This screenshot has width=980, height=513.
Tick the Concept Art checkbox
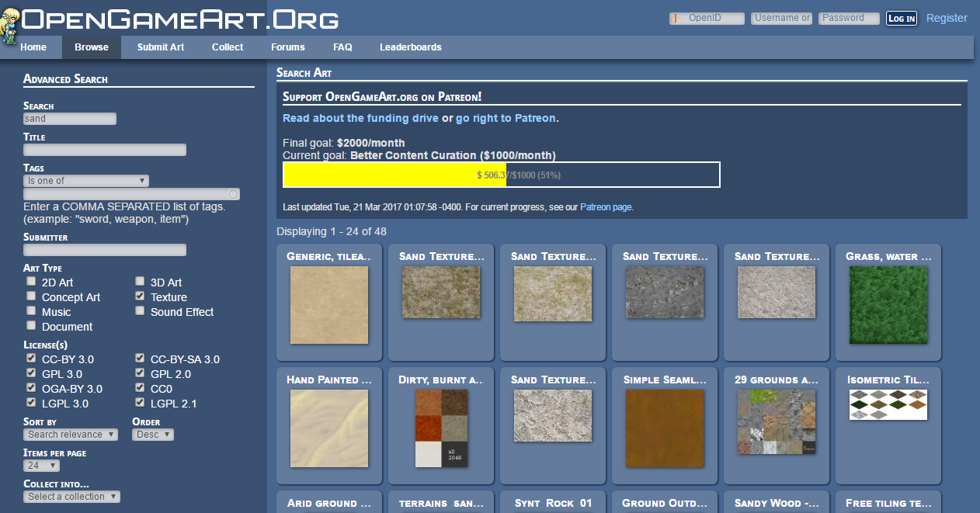[31, 296]
